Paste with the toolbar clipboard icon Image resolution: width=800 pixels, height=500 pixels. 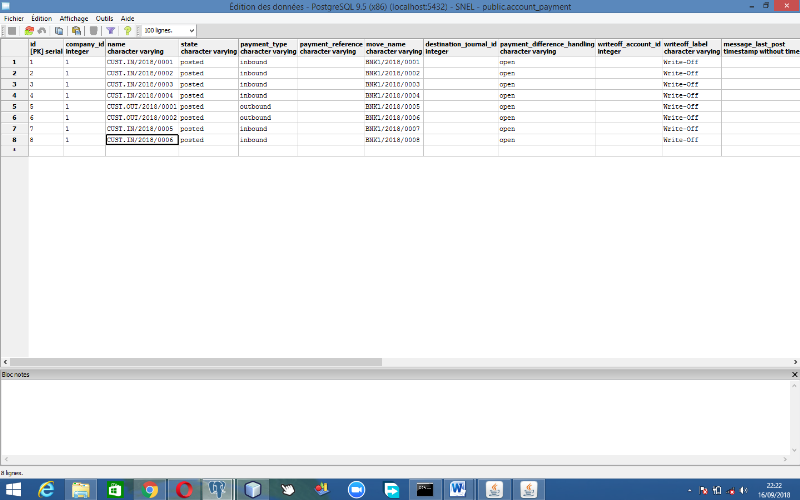(76, 31)
